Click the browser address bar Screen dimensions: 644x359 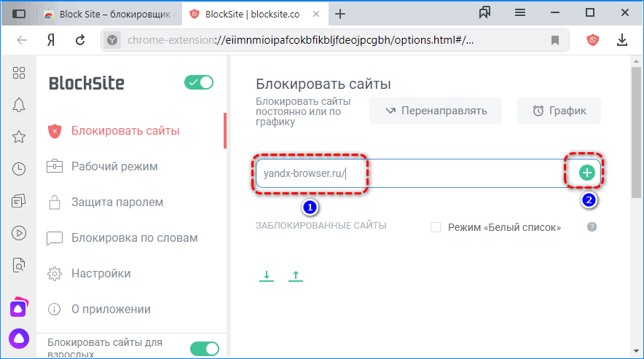334,40
